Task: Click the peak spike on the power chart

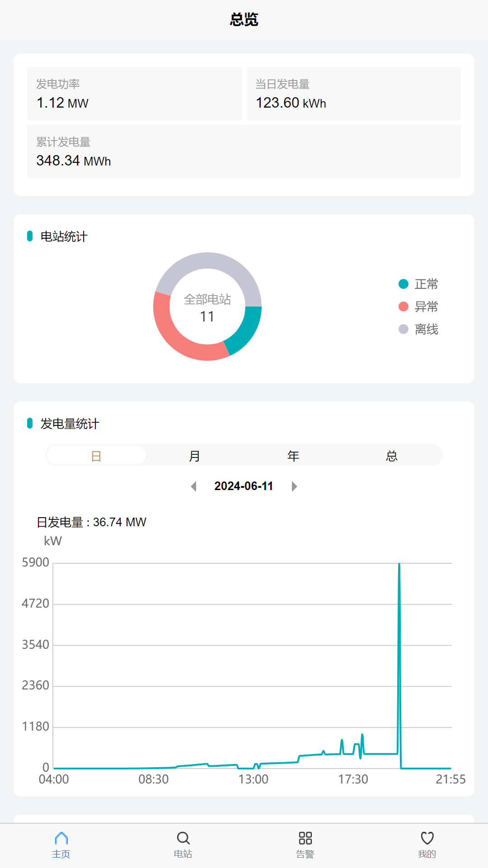Action: [399, 565]
